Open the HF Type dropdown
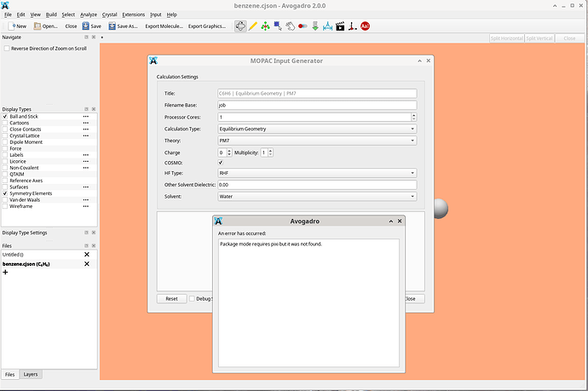 coord(317,173)
